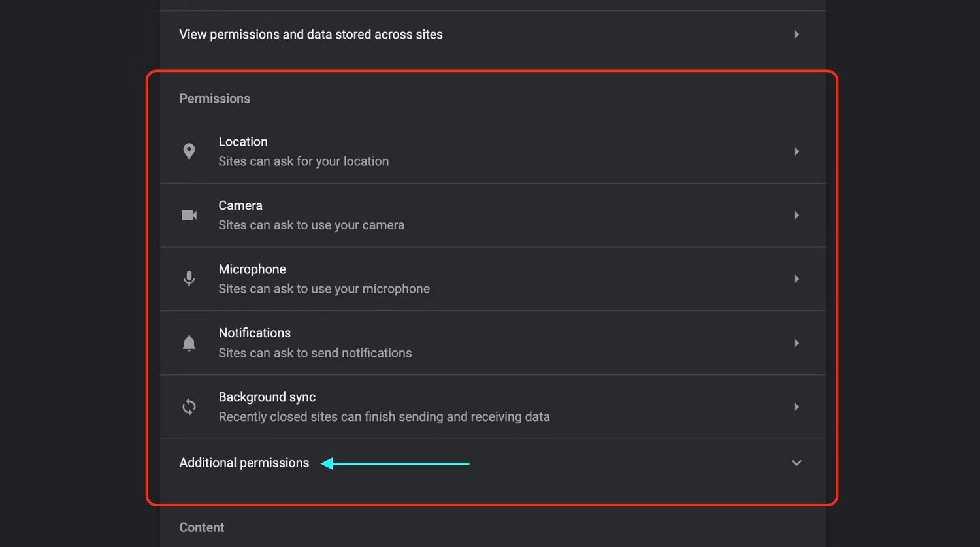The image size is (980, 547).
Task: Open Microphone settings via its arrow
Action: point(796,279)
